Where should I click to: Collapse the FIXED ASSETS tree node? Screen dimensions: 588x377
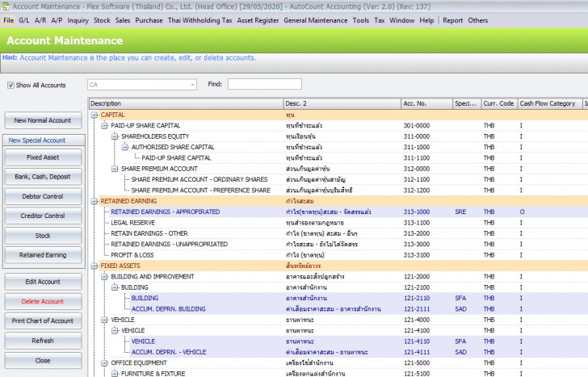(x=94, y=266)
